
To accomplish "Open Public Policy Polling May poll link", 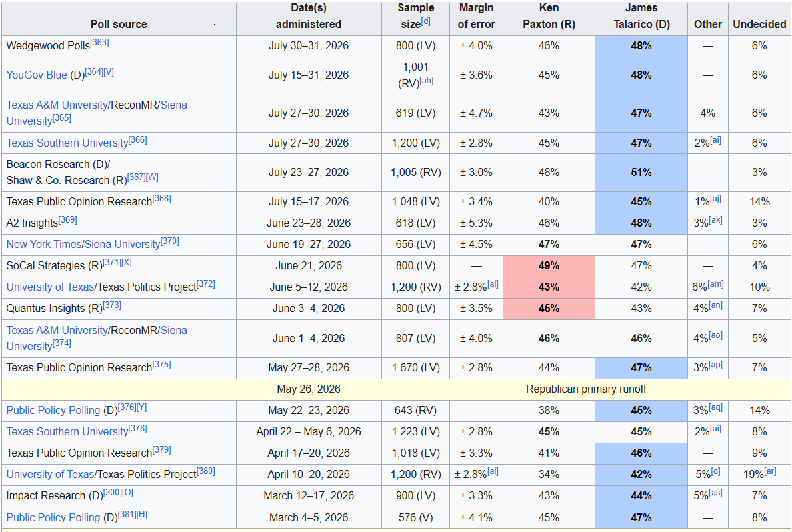I will pyautogui.click(x=53, y=411).
